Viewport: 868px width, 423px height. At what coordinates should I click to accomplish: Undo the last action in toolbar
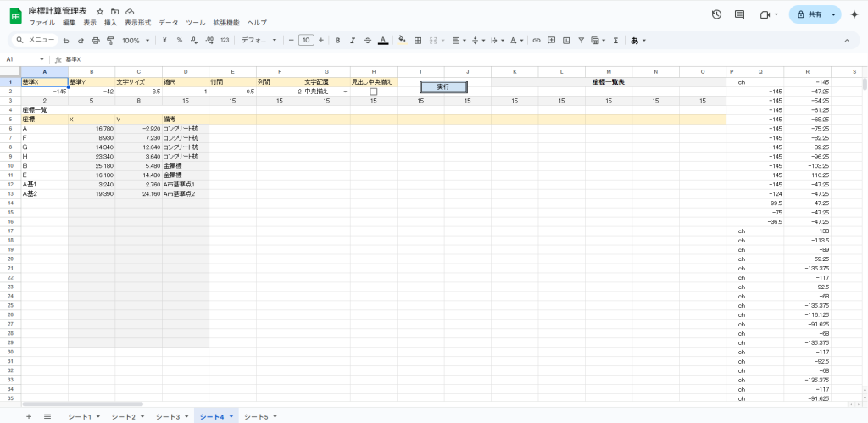tap(66, 41)
